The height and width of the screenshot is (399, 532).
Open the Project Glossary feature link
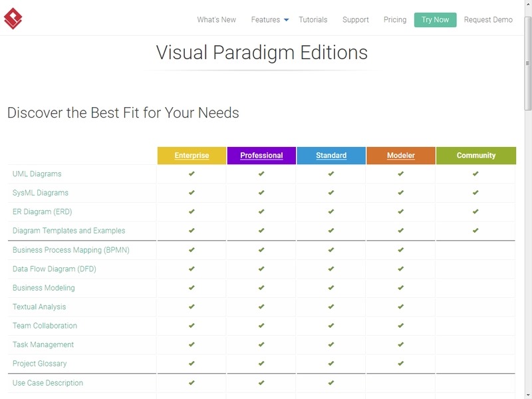coord(39,364)
